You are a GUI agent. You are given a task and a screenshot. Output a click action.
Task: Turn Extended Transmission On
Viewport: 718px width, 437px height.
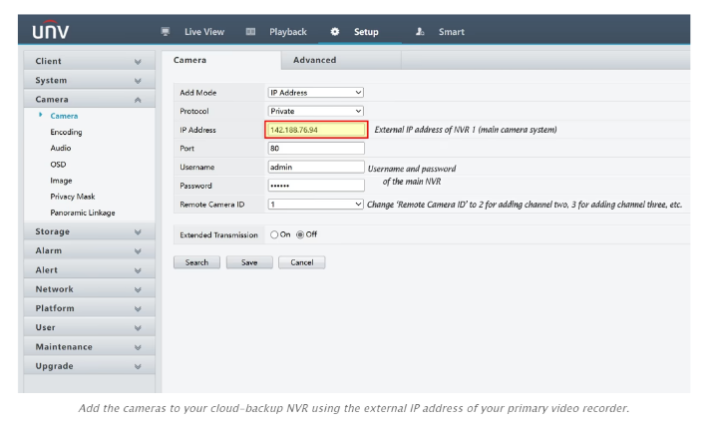click(x=275, y=234)
